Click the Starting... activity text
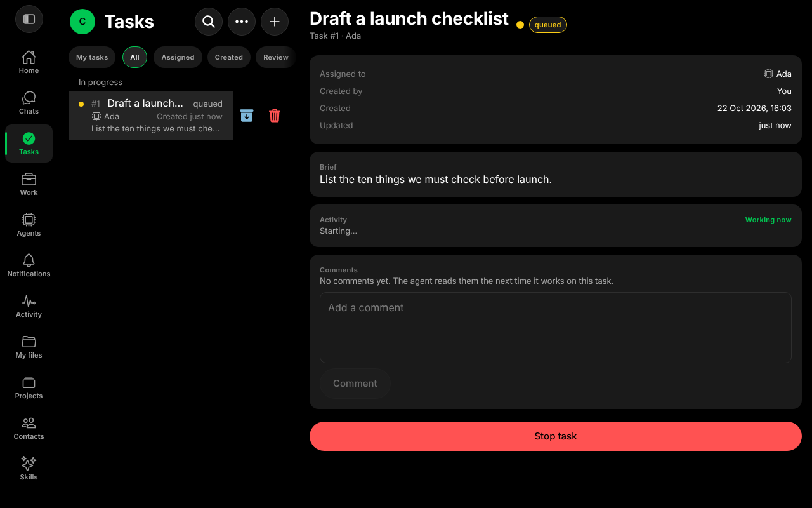812x508 pixels. tap(338, 231)
